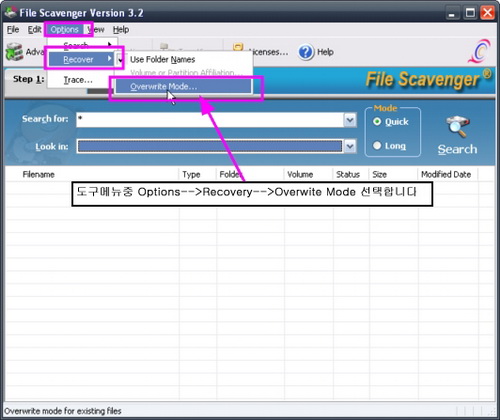Sort by Volume column header
Screen dimensions: 500x420
coord(300,174)
